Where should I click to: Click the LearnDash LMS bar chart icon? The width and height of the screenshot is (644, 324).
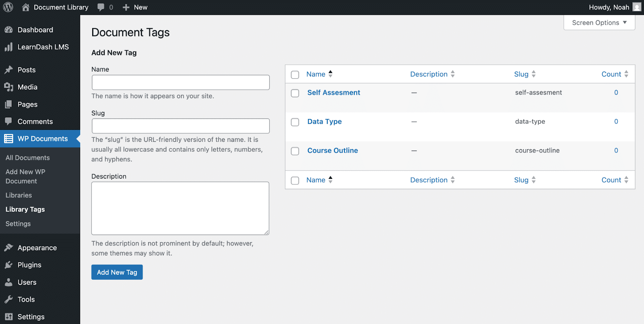click(x=8, y=47)
